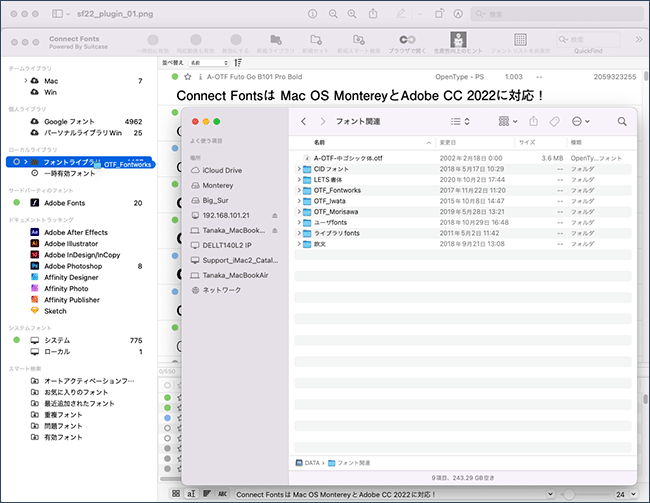The image size is (650, 503).
Task: Select Adobe Illustrator in document tracking
Action: [x=71, y=243]
